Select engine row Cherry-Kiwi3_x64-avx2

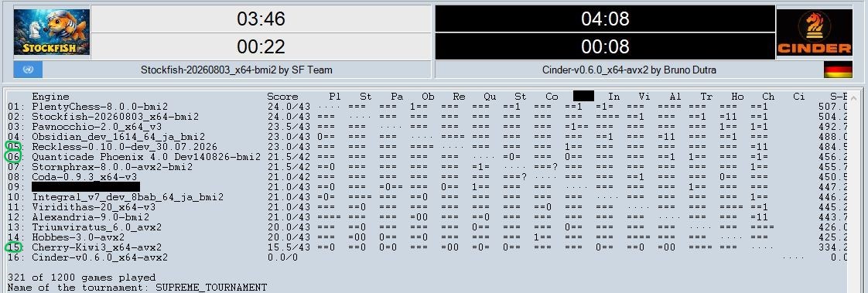point(426,247)
